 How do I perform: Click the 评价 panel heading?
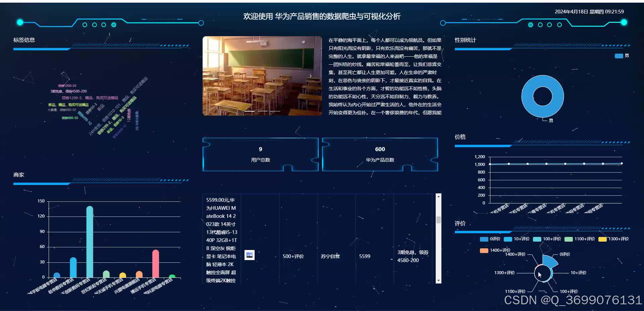460,223
